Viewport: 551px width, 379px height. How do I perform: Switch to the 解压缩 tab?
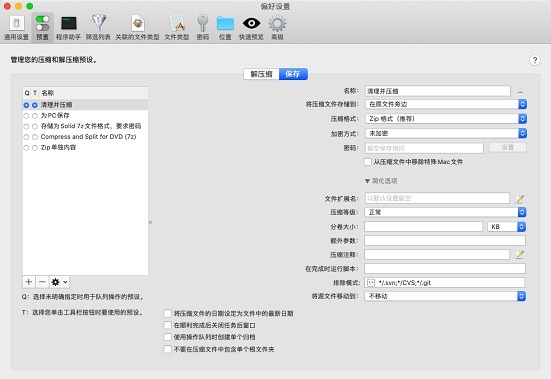coord(261,74)
